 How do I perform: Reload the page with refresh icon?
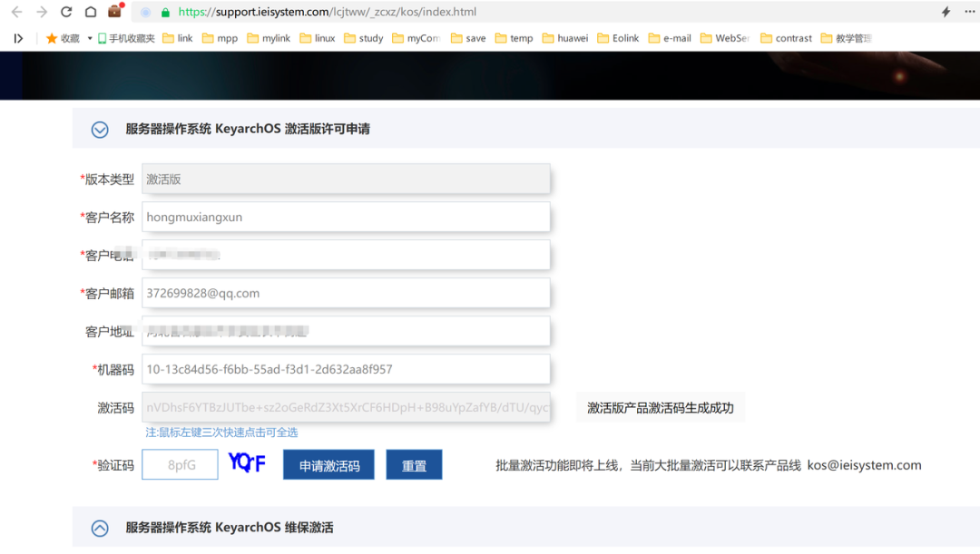click(66, 12)
